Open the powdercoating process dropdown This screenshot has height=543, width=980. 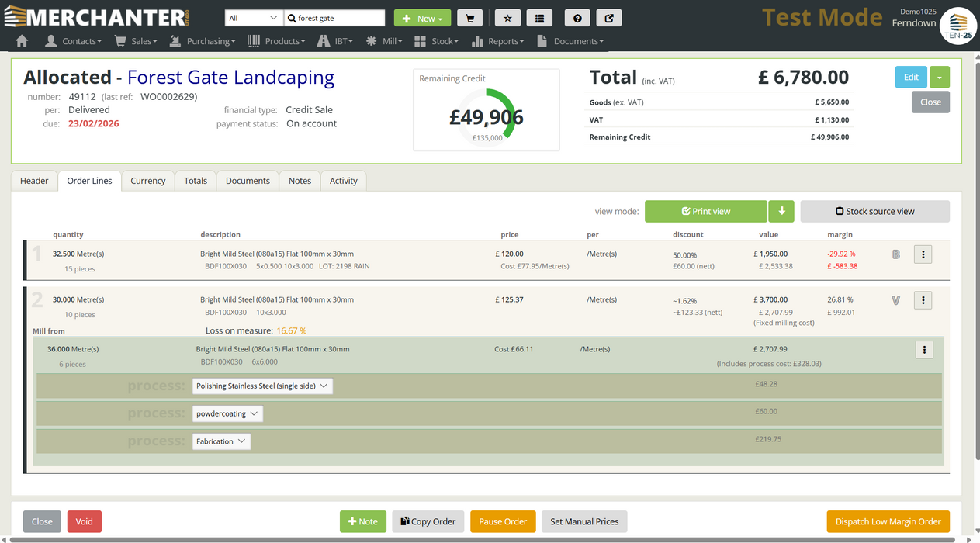tap(227, 414)
